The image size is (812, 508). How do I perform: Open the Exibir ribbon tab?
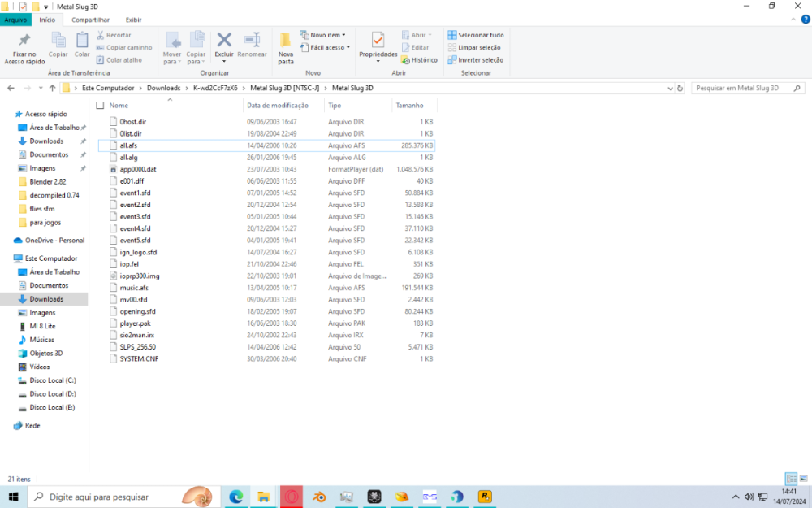pos(133,20)
